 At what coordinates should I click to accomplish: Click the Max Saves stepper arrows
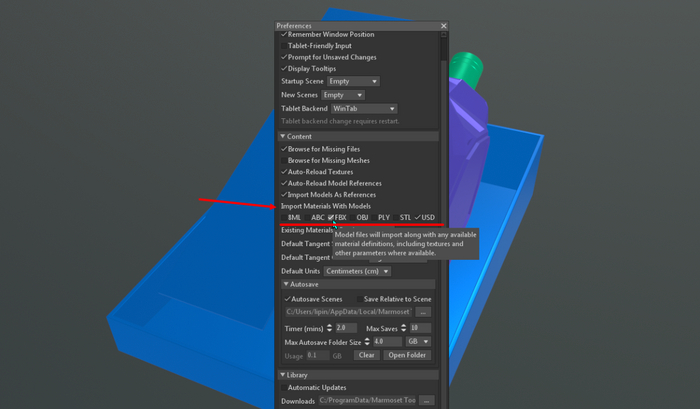403,328
